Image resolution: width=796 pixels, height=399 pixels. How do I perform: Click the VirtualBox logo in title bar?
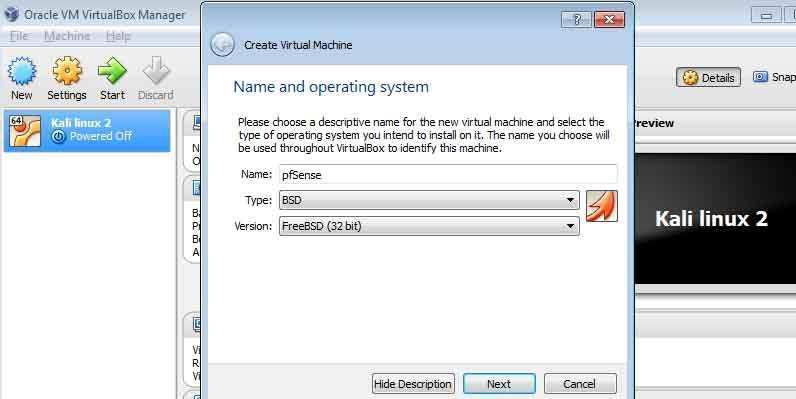11,14
